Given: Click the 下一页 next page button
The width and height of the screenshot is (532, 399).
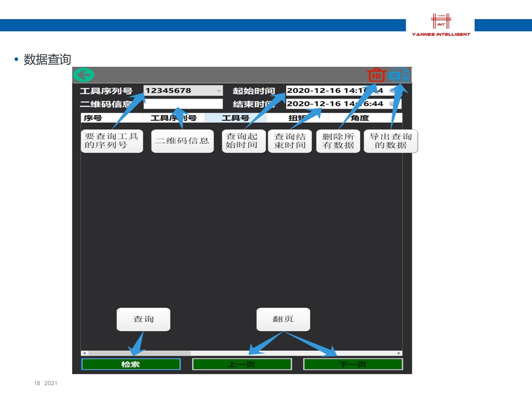Looking at the screenshot, I should pyautogui.click(x=353, y=364).
